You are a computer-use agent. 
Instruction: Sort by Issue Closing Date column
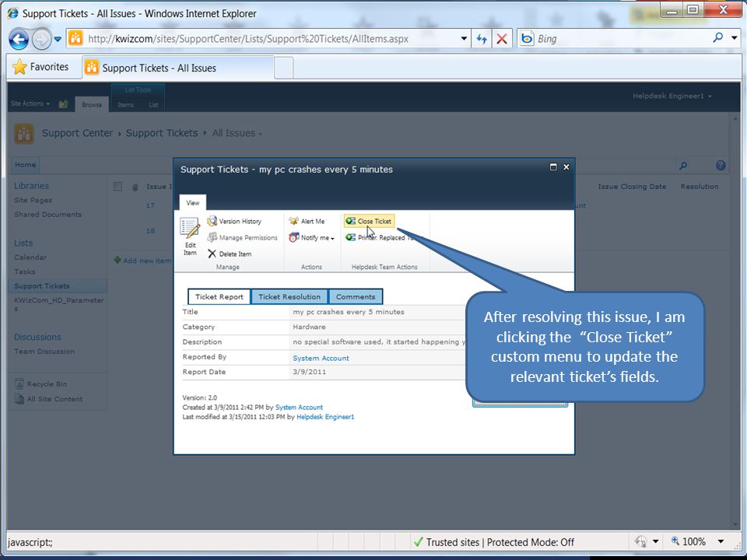pyautogui.click(x=632, y=187)
